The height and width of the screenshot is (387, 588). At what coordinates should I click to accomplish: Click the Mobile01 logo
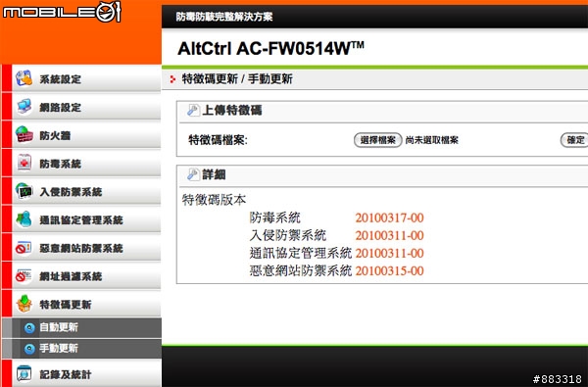pyautogui.click(x=62, y=12)
